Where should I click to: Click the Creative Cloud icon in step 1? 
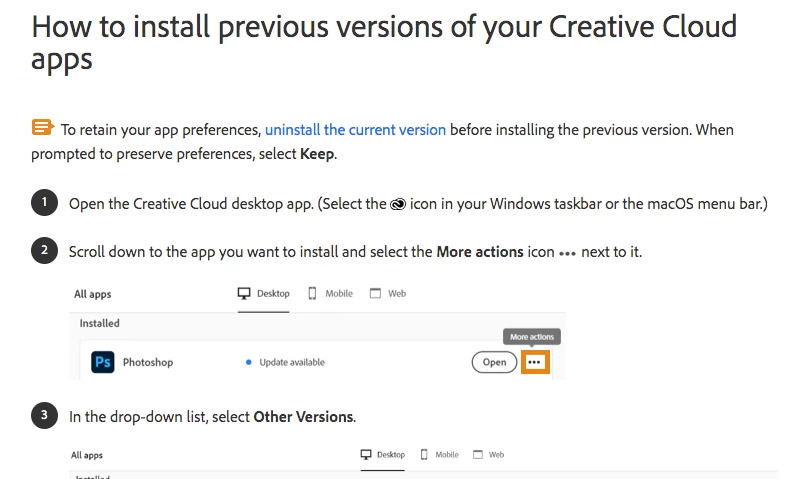(398, 205)
